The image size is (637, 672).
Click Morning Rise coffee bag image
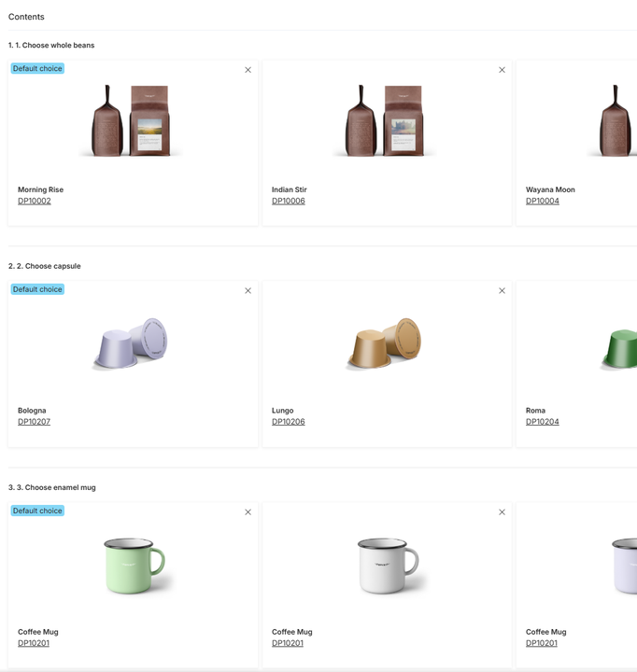131,120
